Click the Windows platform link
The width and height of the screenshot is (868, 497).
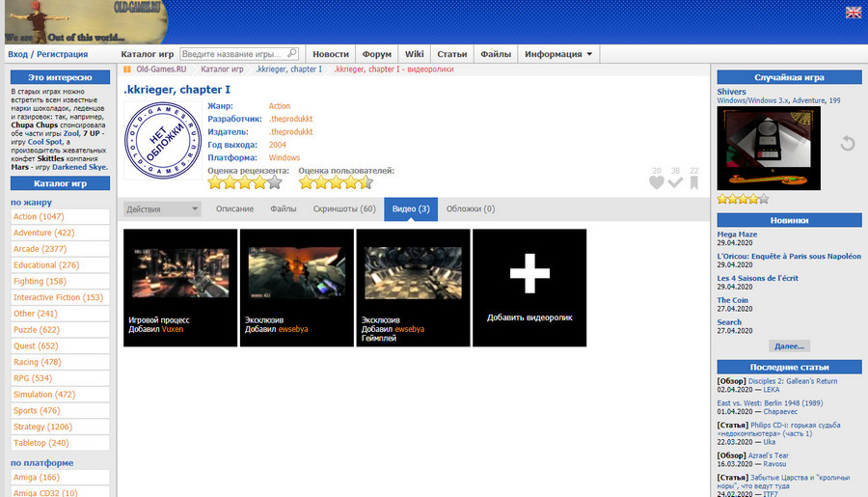pos(284,157)
